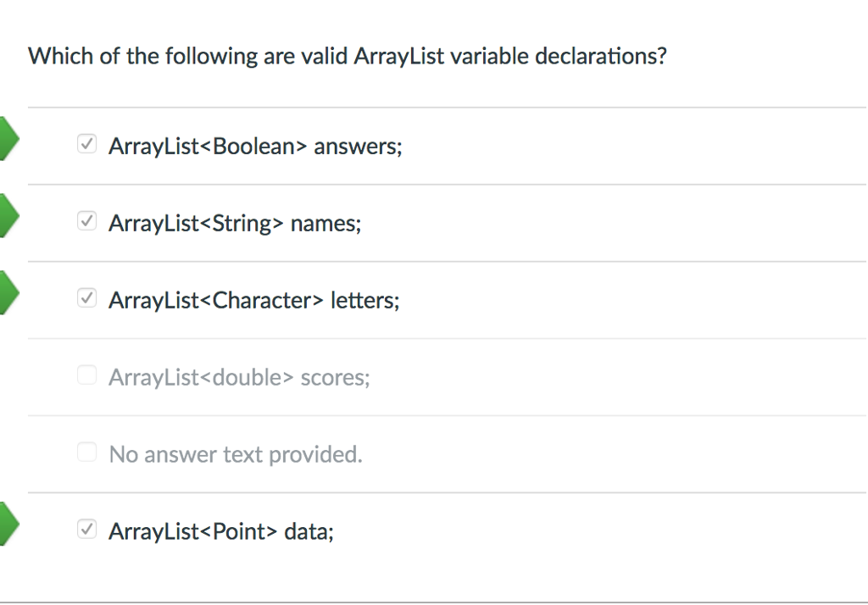Click green arrow marker beside Character answer
This screenshot has width=868, height=605.
click(x=8, y=292)
